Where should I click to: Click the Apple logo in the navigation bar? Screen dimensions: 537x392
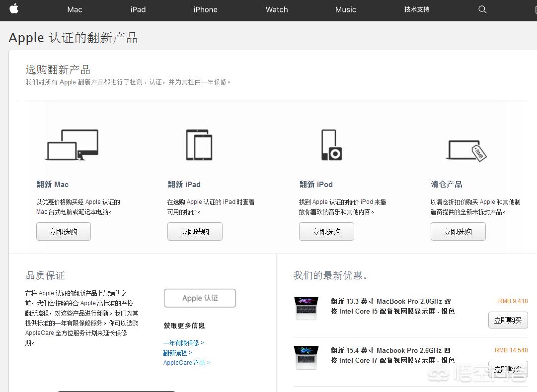click(14, 9)
